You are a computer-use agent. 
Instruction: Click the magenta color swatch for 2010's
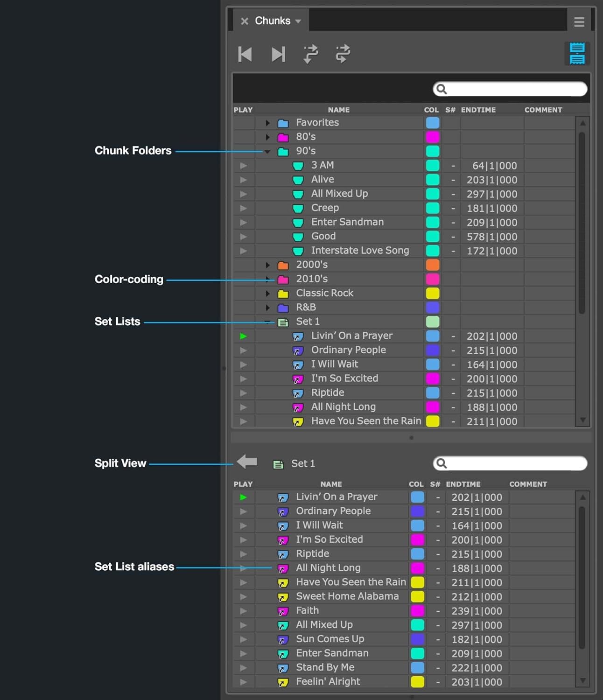432,279
